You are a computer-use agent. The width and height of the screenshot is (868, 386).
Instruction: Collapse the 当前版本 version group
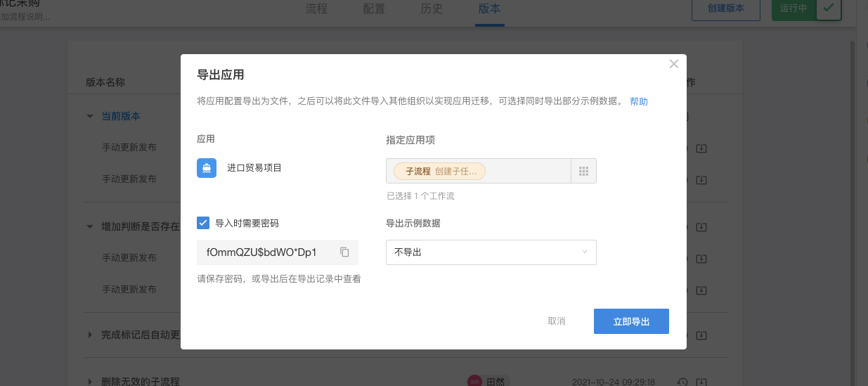(x=89, y=116)
